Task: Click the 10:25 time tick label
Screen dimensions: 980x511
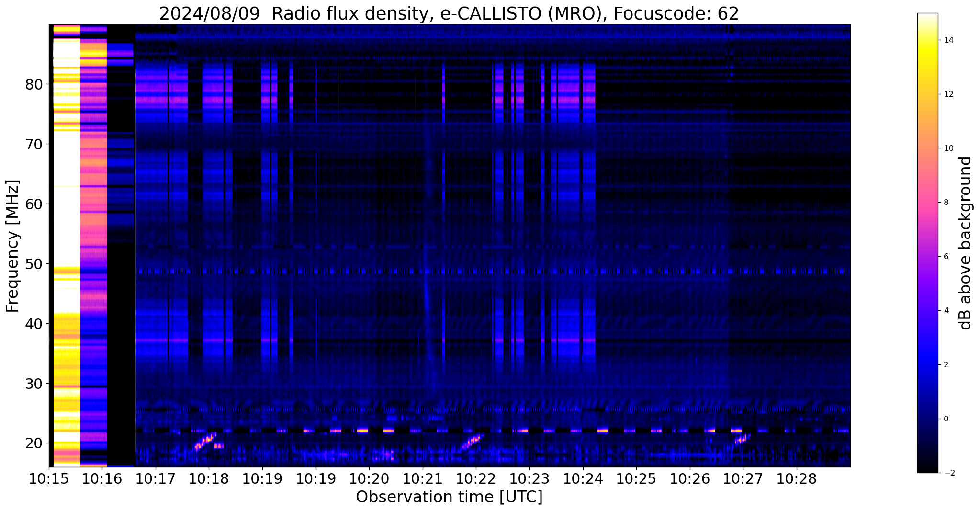Action: point(636,479)
